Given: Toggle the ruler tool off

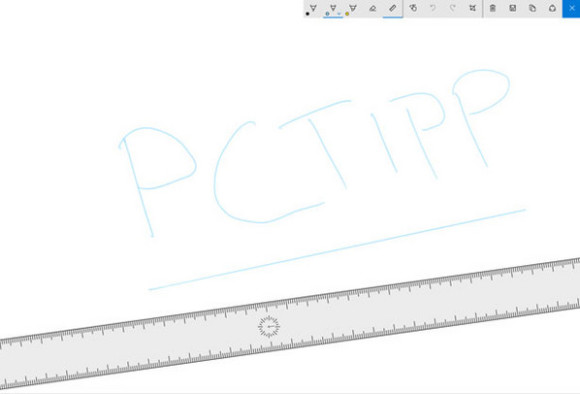Looking at the screenshot, I should (392, 8).
